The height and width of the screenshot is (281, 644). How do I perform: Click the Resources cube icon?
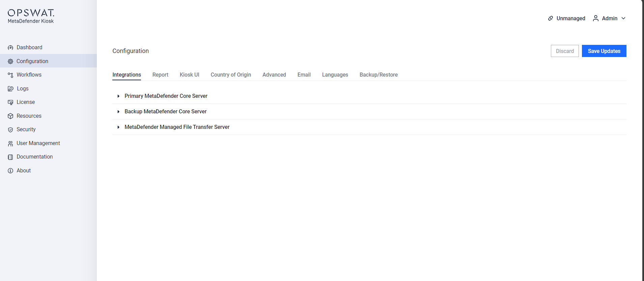pyautogui.click(x=10, y=116)
